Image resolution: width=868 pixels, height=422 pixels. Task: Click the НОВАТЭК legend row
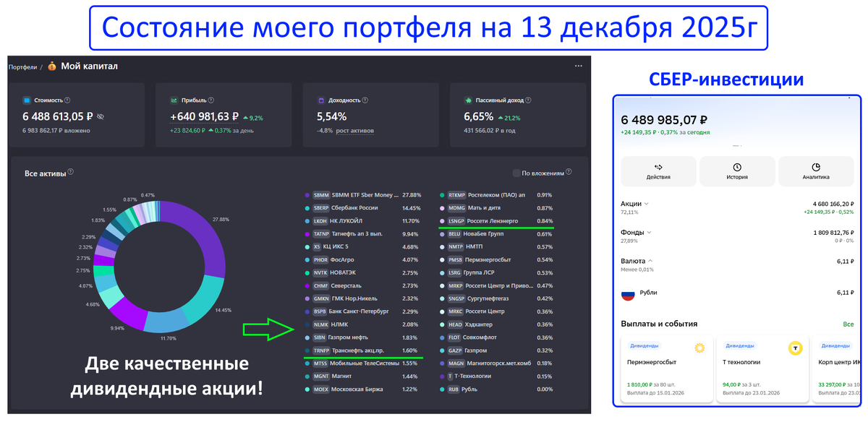(x=363, y=272)
